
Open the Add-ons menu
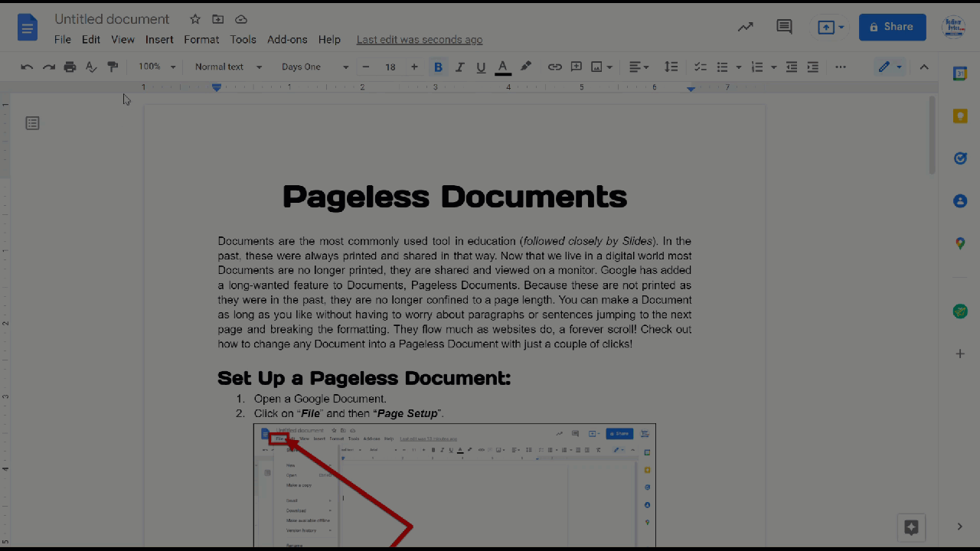(x=287, y=40)
